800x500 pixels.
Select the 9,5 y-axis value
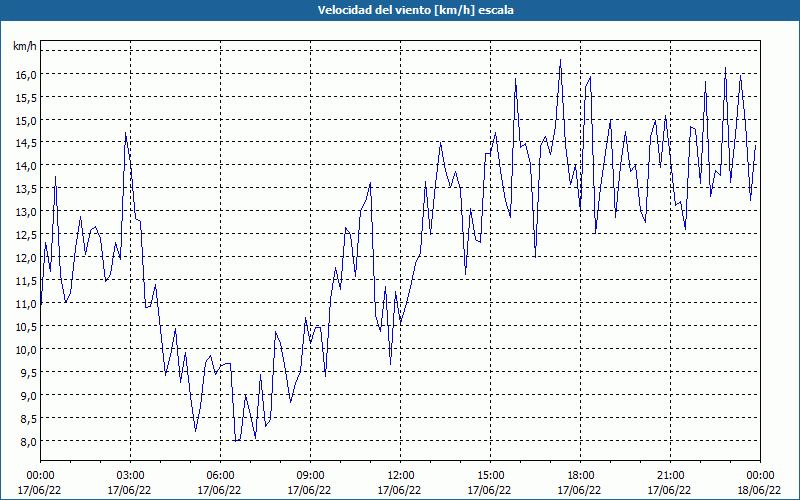(28, 372)
